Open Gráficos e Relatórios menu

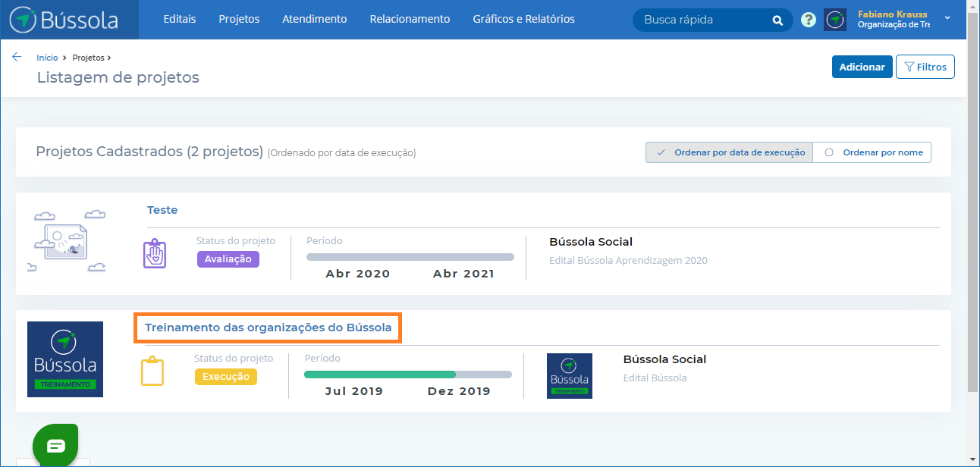tap(523, 19)
